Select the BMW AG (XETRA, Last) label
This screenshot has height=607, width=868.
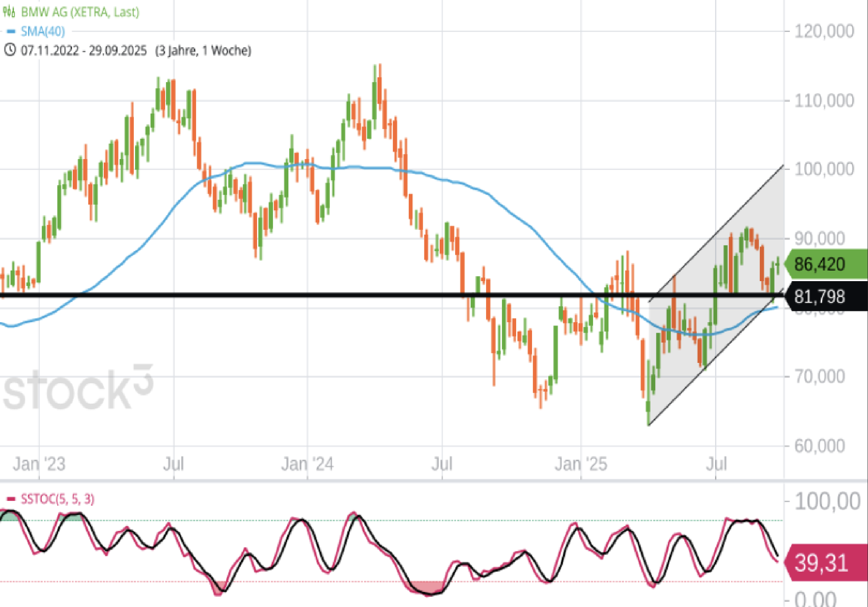pos(80,12)
